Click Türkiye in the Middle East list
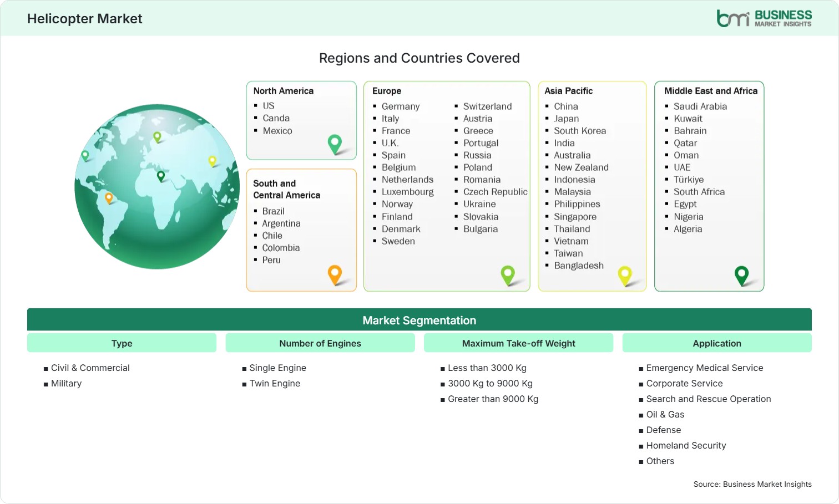839x504 pixels. [689, 180]
